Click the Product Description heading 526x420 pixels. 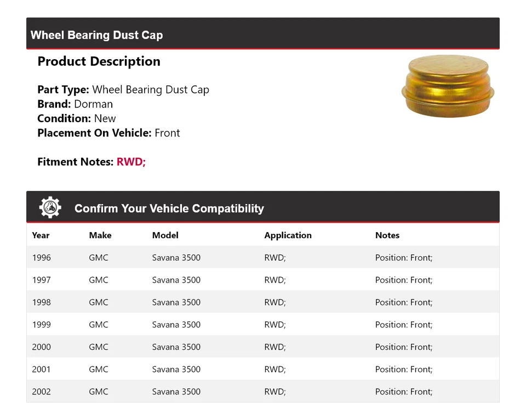99,61
